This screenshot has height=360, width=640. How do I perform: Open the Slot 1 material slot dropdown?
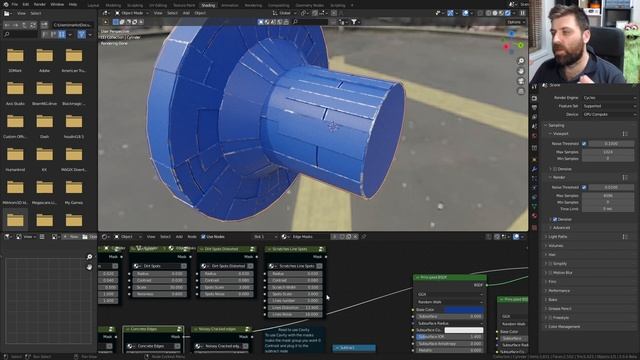click(x=264, y=237)
